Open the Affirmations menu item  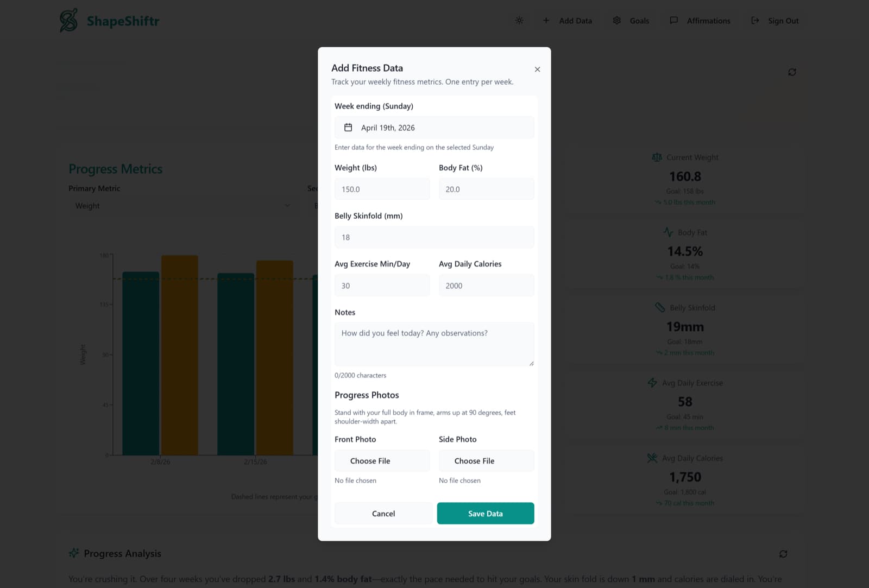pos(708,21)
